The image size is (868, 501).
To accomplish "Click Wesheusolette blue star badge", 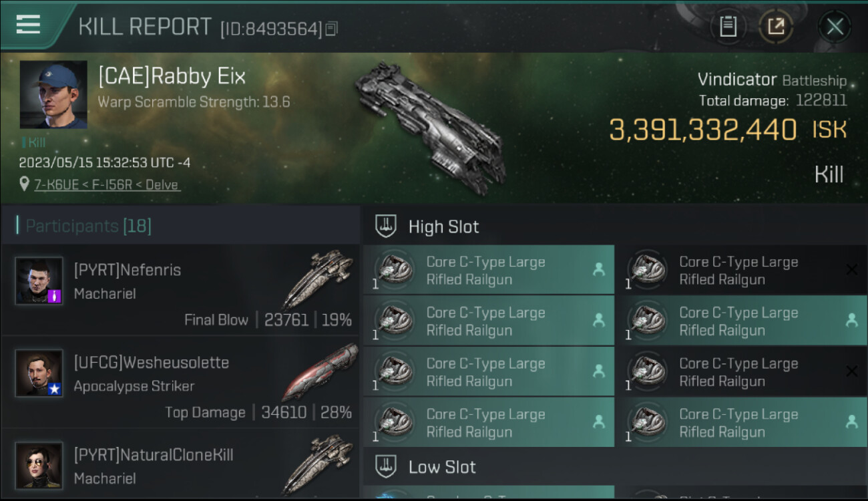I will pos(55,388).
